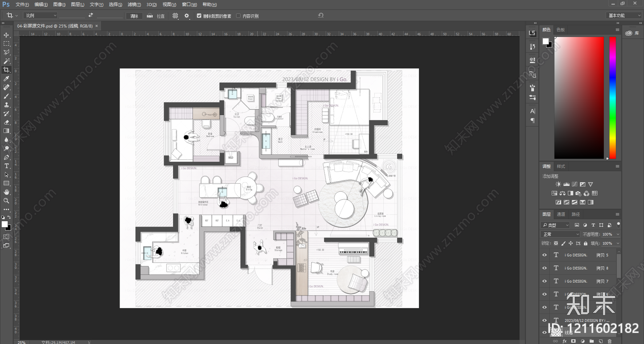
Task: Expand the layer opacity dropdown arrow
Action: coord(618,234)
